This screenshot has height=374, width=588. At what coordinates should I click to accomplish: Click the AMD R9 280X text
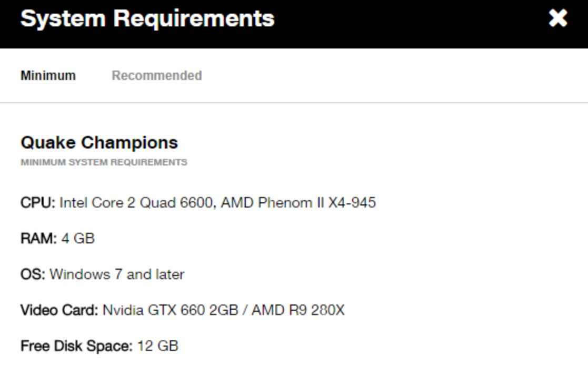[x=298, y=310]
